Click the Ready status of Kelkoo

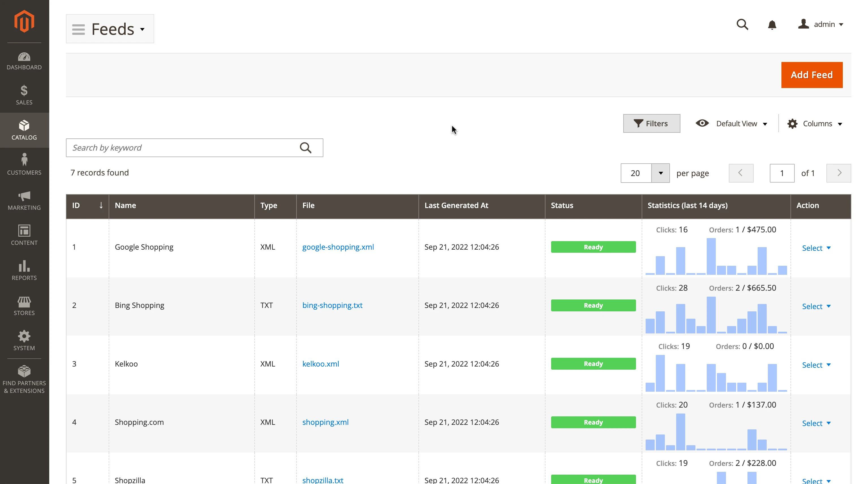coord(593,364)
